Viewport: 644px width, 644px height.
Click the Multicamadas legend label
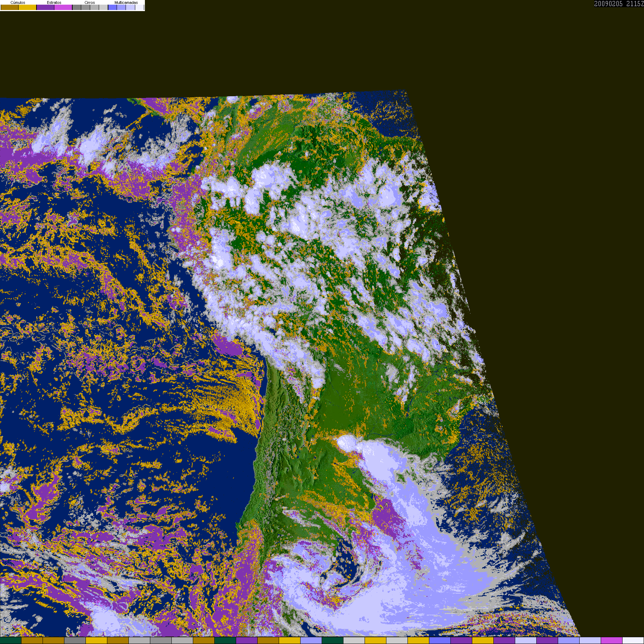[x=126, y=3]
